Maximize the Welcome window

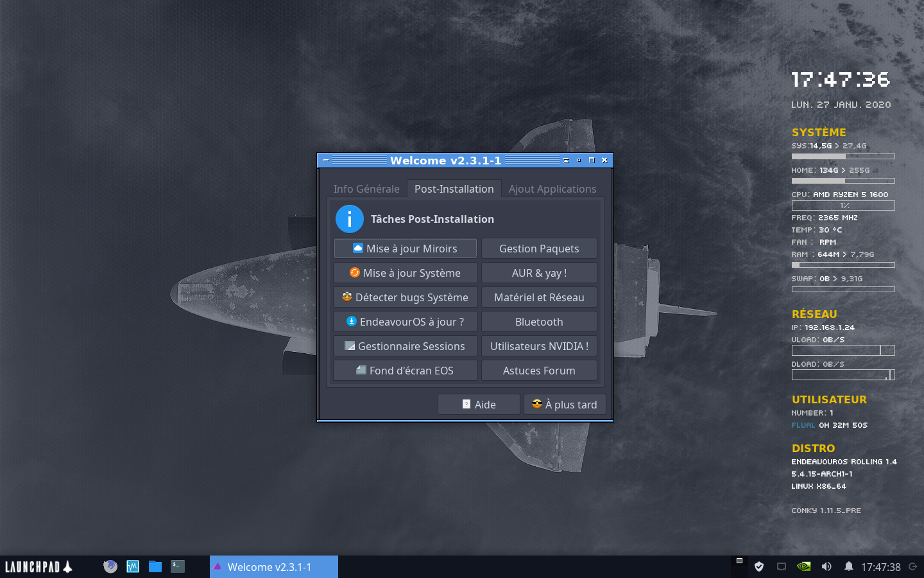point(592,161)
